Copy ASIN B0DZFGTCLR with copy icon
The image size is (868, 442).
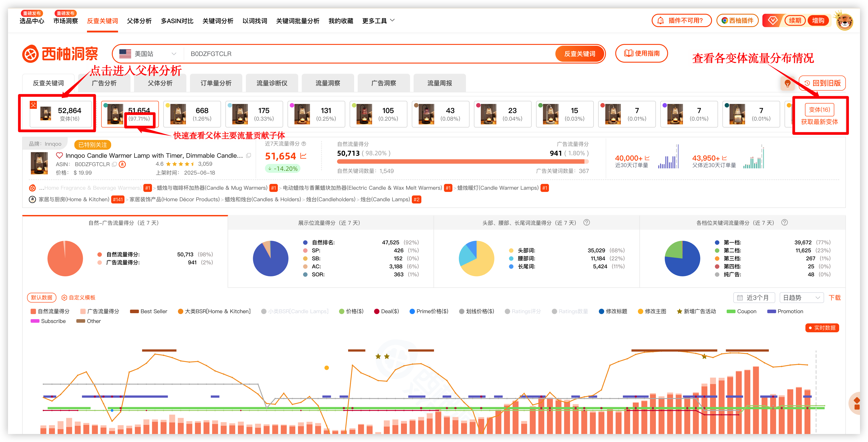[x=114, y=164]
